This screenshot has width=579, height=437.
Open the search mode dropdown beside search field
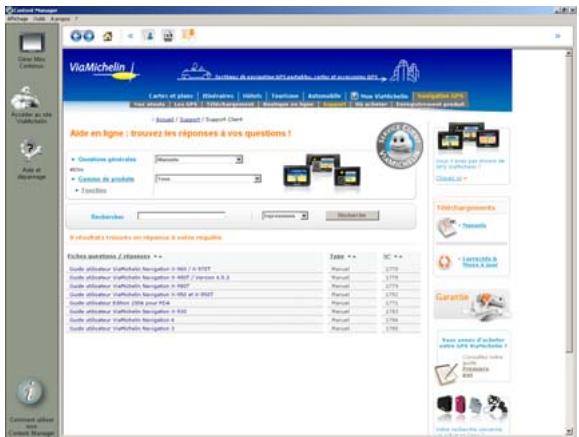(285, 216)
